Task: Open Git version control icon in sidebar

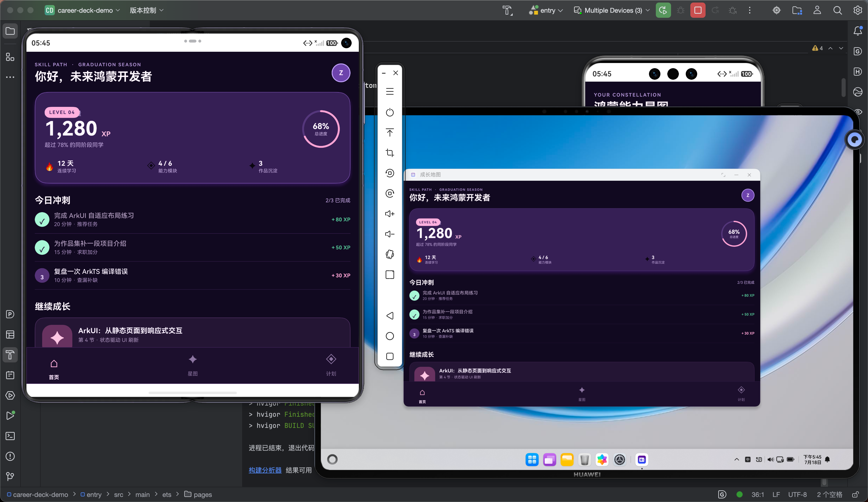Action: click(10, 477)
